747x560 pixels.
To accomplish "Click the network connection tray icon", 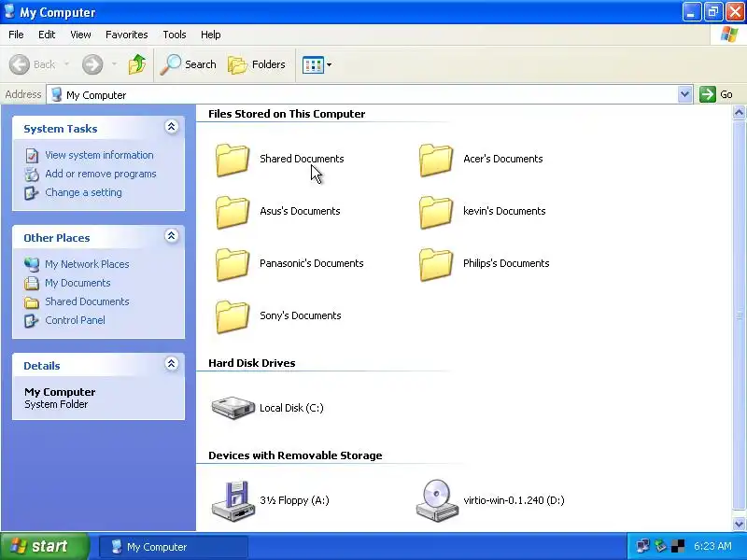I will pyautogui.click(x=642, y=546).
